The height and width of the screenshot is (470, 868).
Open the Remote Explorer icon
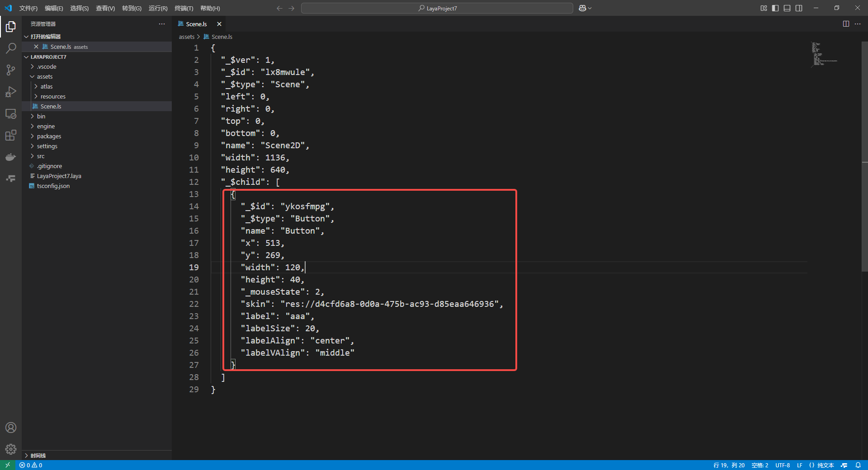(11, 113)
